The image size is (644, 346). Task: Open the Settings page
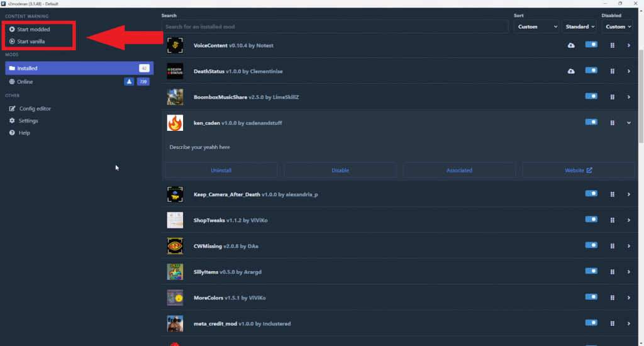coord(23,121)
